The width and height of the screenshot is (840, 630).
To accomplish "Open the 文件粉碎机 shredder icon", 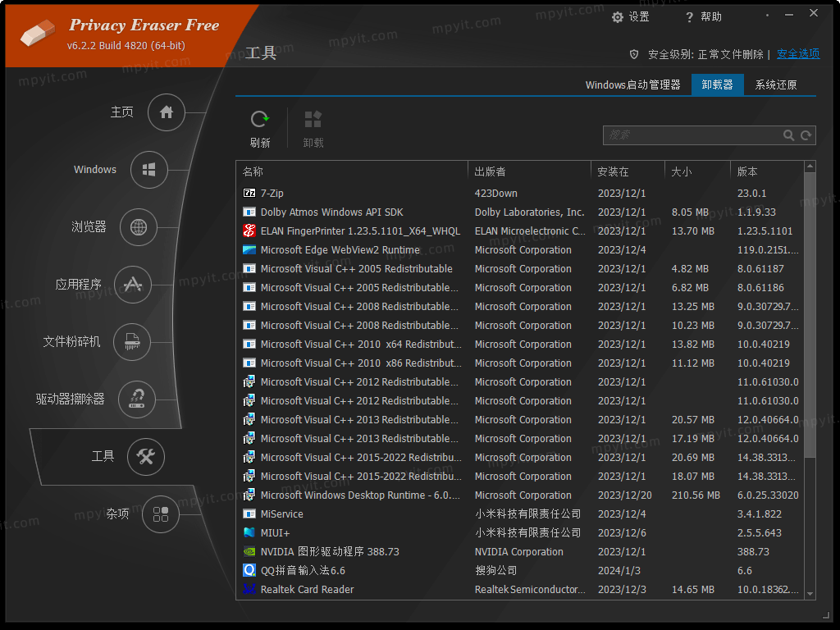I will click(x=132, y=342).
